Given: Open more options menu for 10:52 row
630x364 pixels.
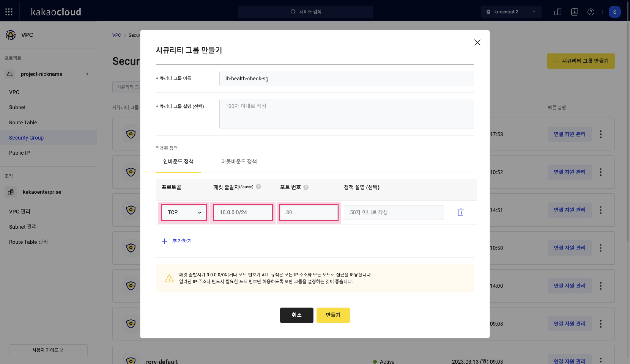Looking at the screenshot, I should [601, 172].
